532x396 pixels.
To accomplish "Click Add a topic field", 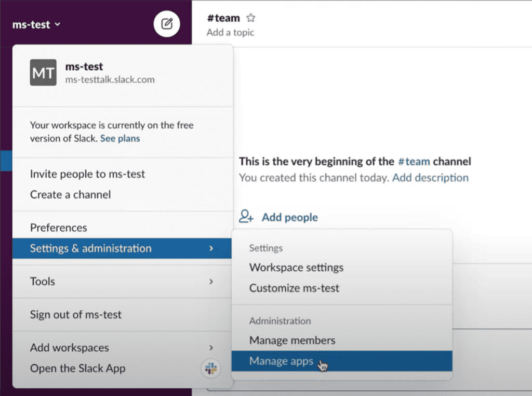I will tap(230, 32).
